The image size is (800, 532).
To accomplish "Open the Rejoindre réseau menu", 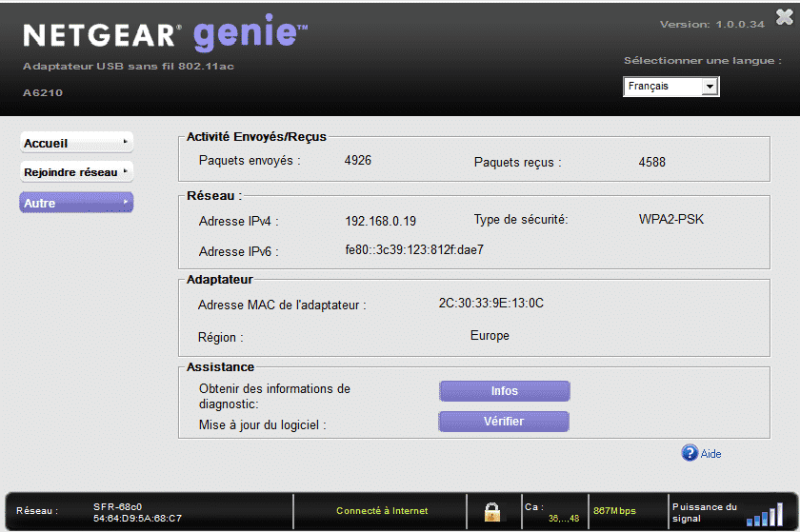I will point(76,172).
